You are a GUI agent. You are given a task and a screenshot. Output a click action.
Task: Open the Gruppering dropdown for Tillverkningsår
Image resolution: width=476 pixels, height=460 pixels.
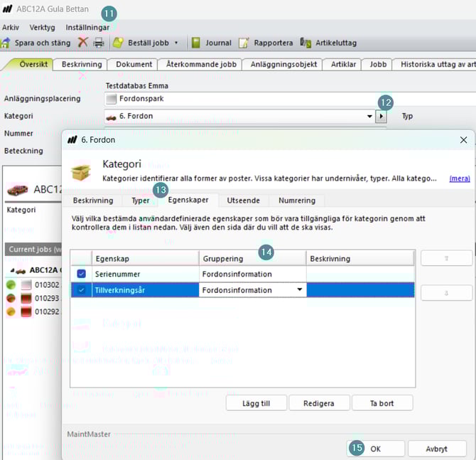click(x=299, y=290)
